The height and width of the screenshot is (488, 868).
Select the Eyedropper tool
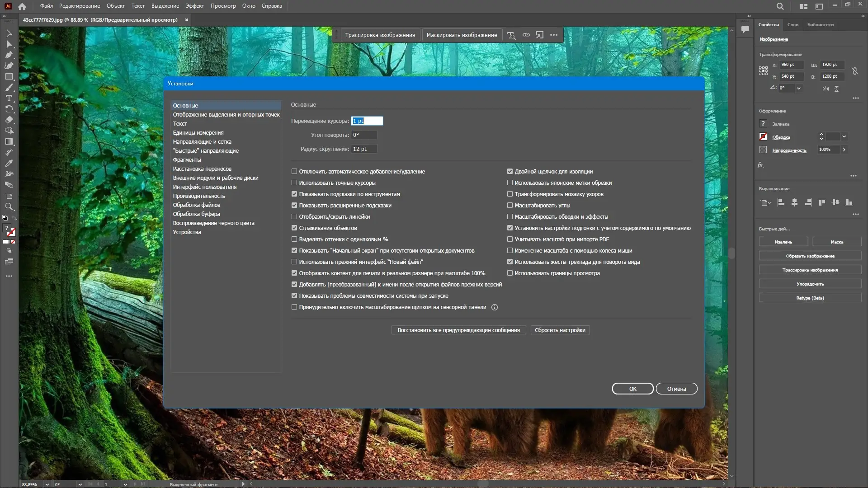9,163
